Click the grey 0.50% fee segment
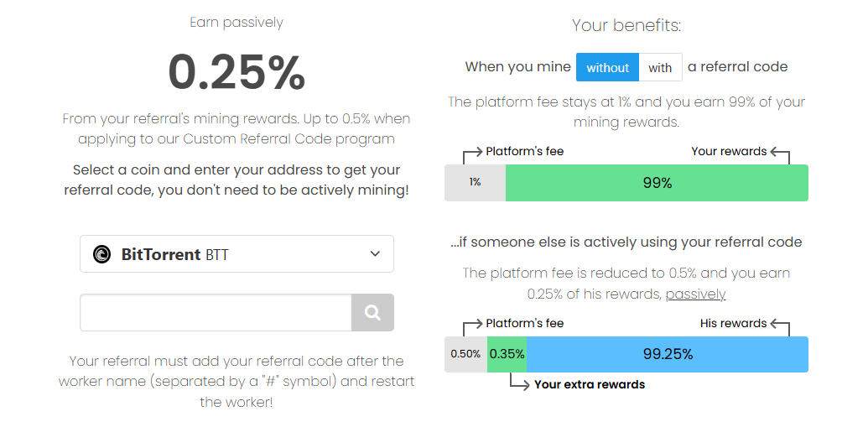Image resolution: width=868 pixels, height=422 pixels. pos(465,354)
